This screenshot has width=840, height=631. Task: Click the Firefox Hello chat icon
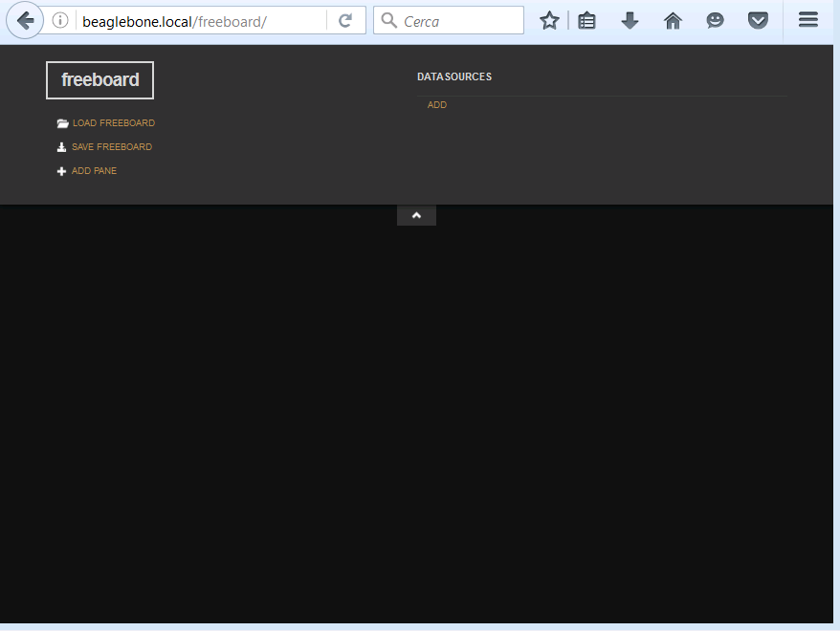click(x=716, y=19)
